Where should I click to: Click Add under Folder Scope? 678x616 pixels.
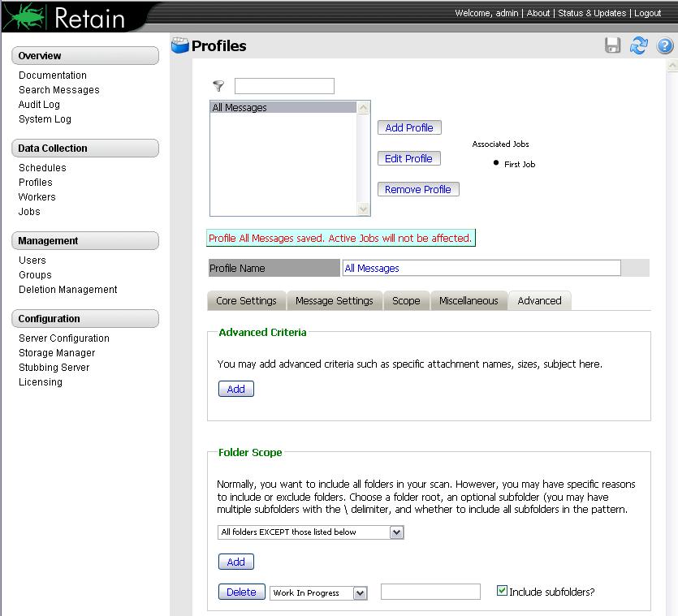tap(235, 562)
